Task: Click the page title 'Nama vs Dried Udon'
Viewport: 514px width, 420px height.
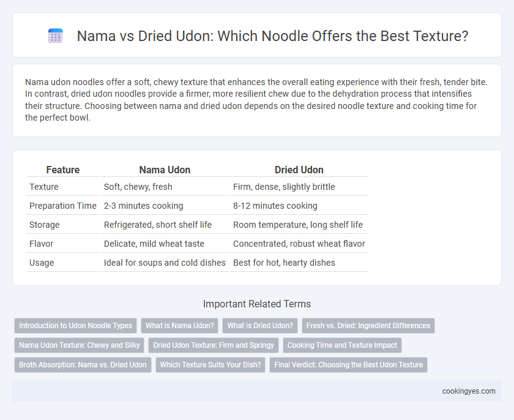Action: click(x=272, y=36)
